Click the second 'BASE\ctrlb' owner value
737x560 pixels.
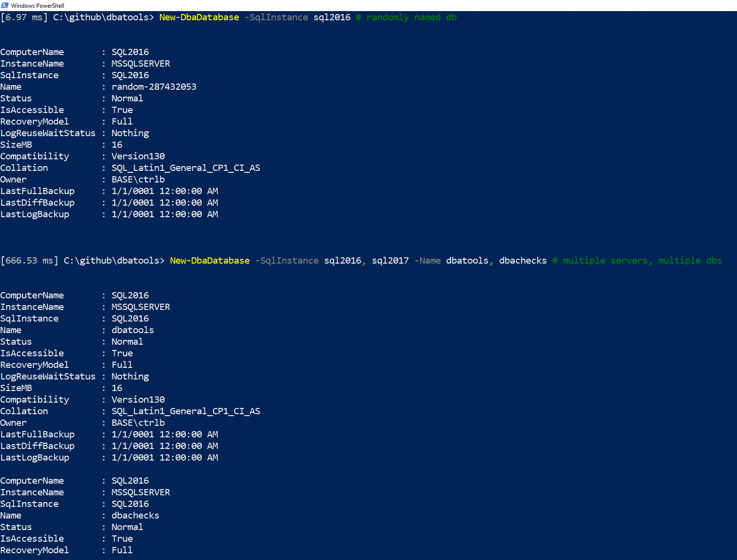click(138, 423)
